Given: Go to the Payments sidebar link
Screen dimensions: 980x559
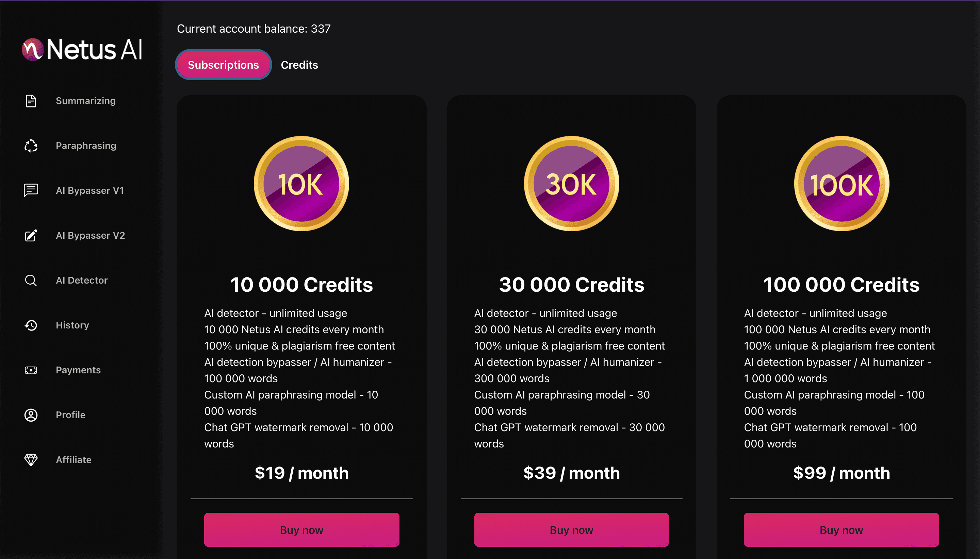Looking at the screenshot, I should coord(78,370).
